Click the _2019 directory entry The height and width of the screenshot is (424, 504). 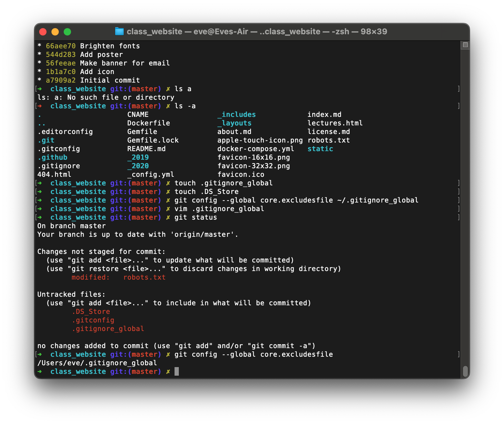click(x=138, y=157)
